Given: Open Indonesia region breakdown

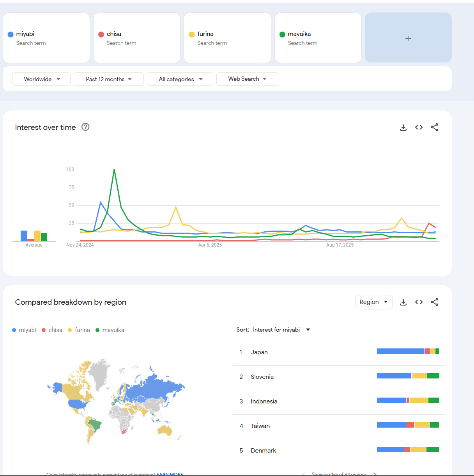Looking at the screenshot, I should [x=264, y=401].
